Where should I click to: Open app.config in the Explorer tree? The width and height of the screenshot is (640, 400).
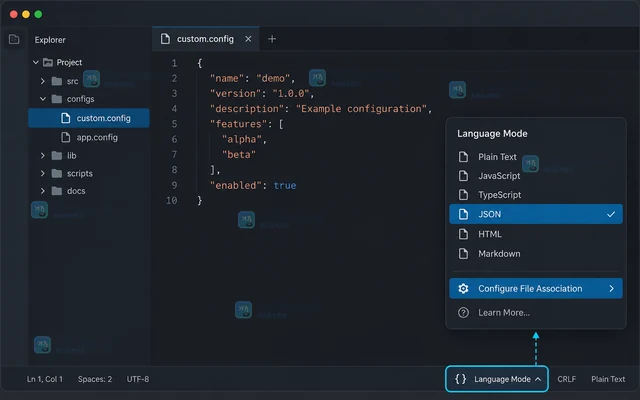pos(89,137)
